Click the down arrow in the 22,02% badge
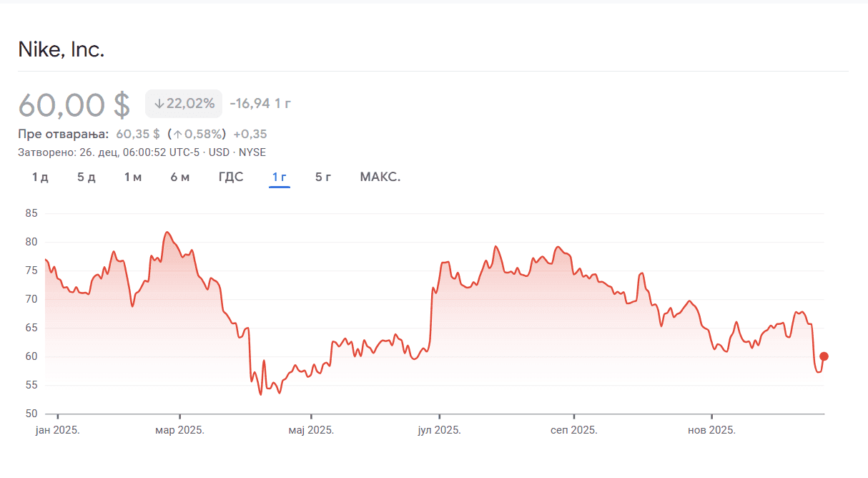 tap(159, 104)
